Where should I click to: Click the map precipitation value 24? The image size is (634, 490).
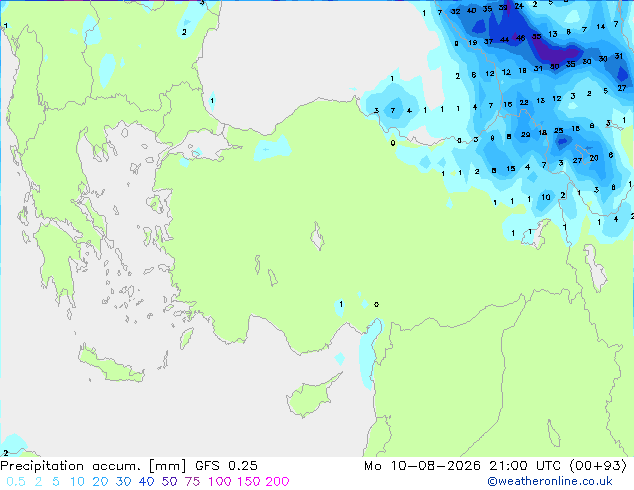(519, 6)
